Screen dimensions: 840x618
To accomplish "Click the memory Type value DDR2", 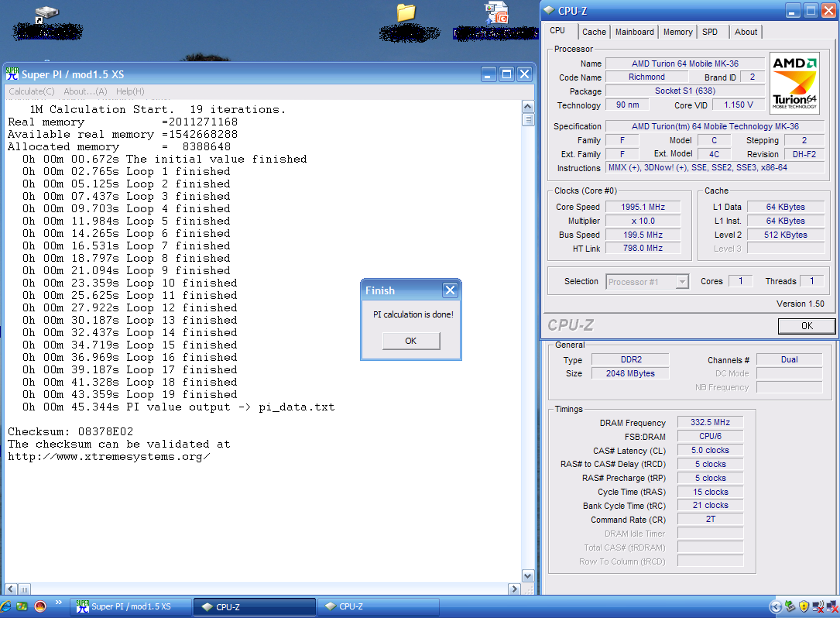I will coord(631,359).
